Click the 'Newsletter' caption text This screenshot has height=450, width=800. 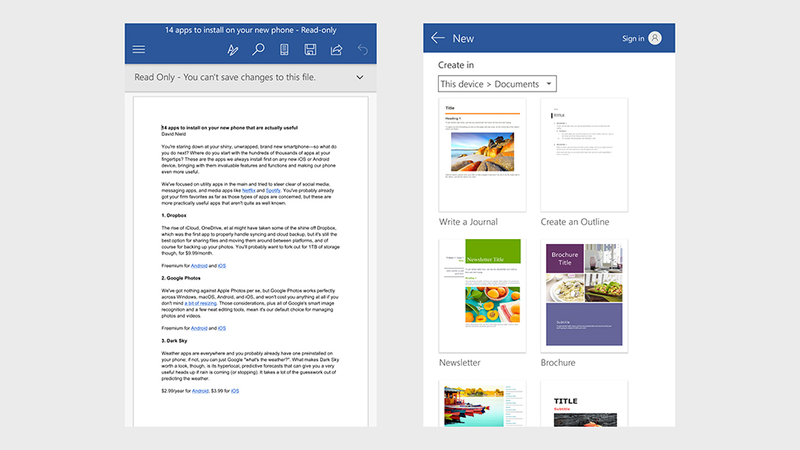[460, 363]
